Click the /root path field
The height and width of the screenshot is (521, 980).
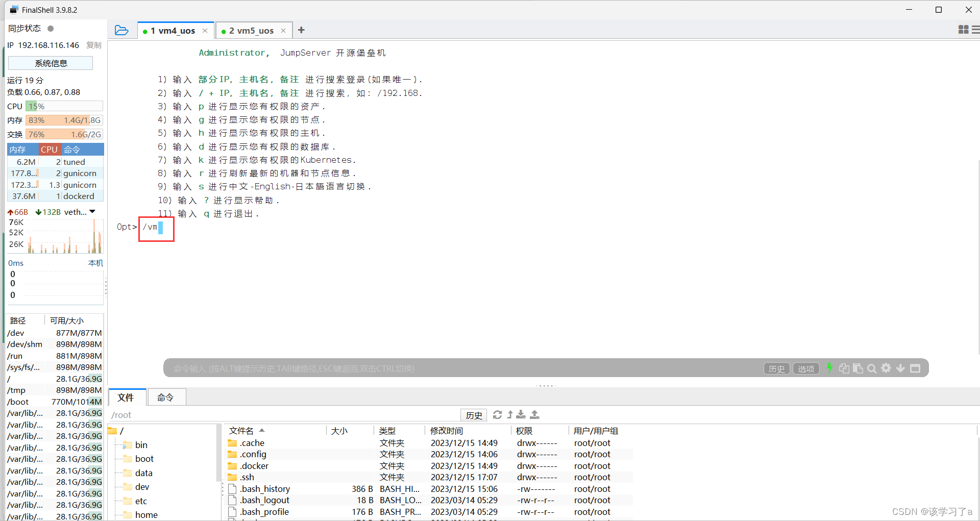[x=283, y=415]
